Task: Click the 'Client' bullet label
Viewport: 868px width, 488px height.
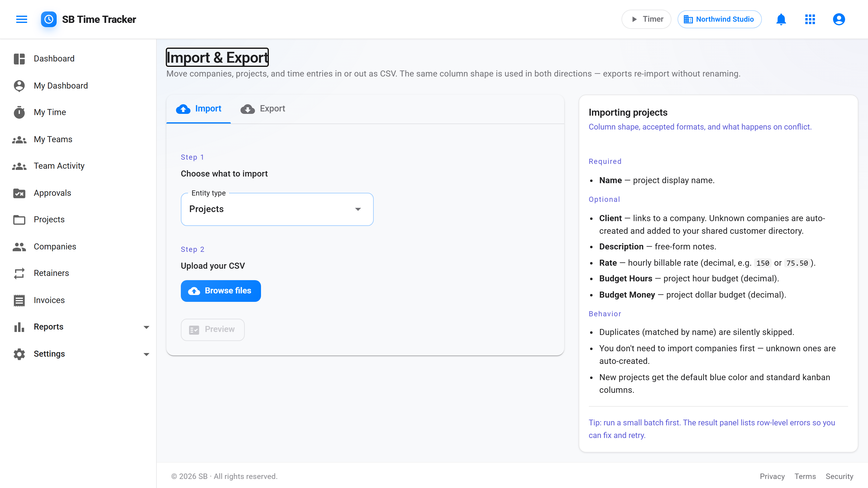Action: (x=610, y=218)
